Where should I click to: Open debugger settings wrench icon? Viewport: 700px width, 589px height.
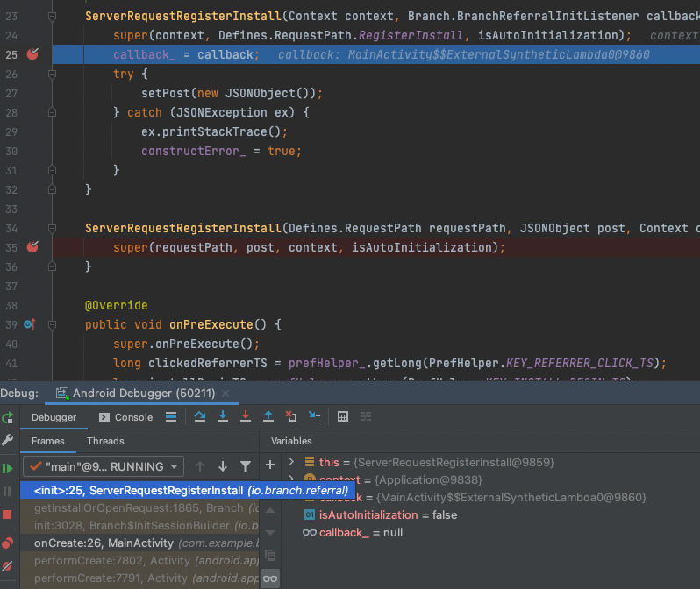pyautogui.click(x=8, y=440)
